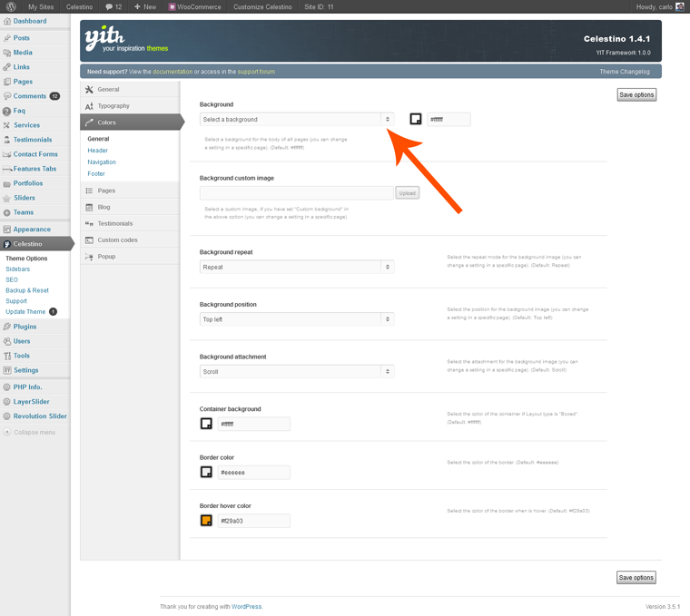Click the Container background hex input field

254,424
